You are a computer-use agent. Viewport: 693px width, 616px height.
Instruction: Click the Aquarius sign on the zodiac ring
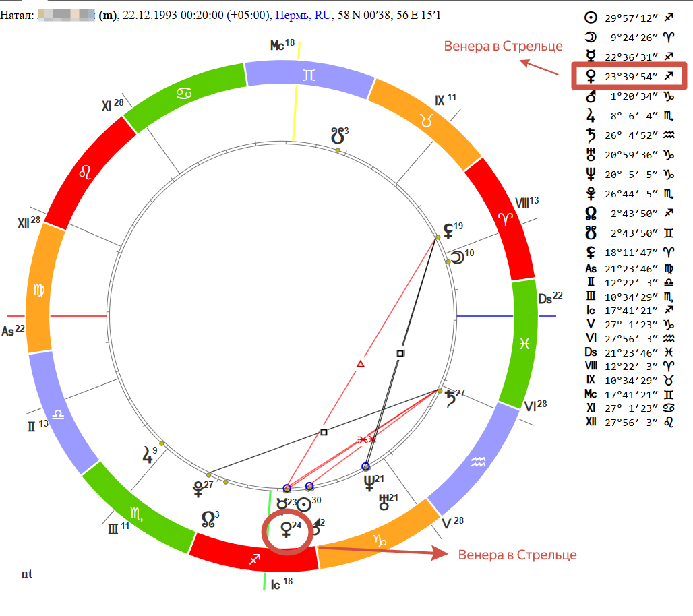tap(478, 462)
